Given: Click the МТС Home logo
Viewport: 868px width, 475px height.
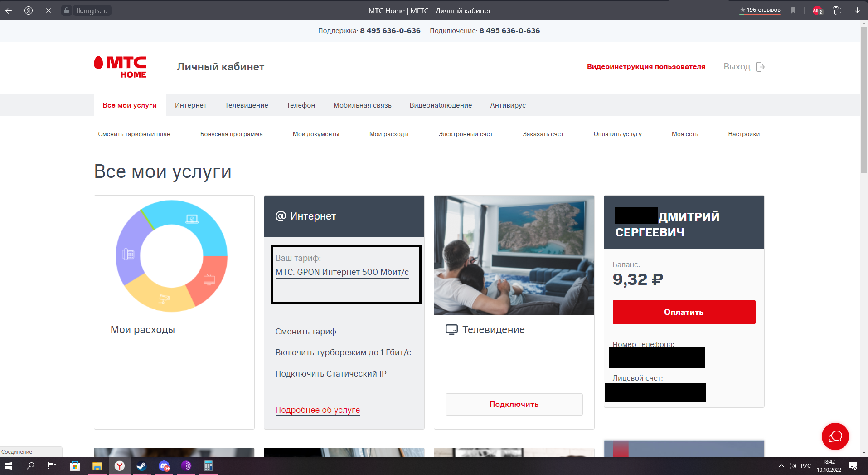Looking at the screenshot, I should coord(120,67).
